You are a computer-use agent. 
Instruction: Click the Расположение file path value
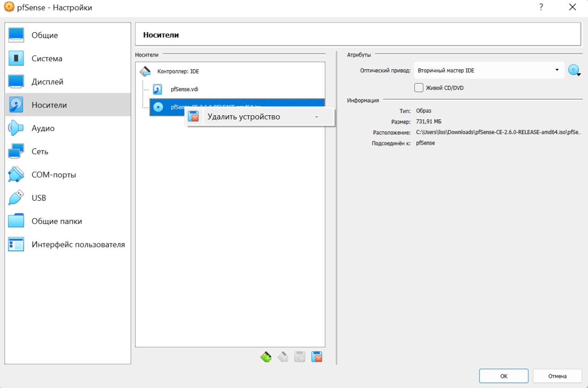click(498, 132)
